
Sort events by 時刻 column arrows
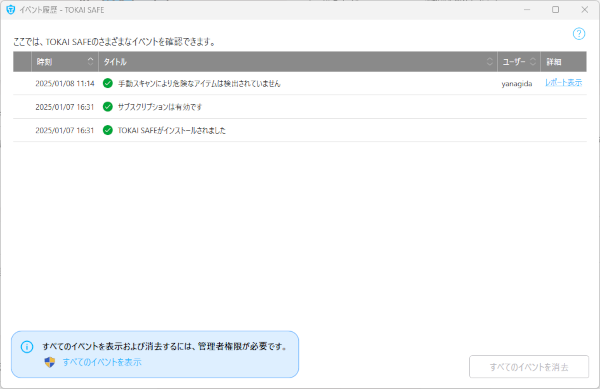90,61
